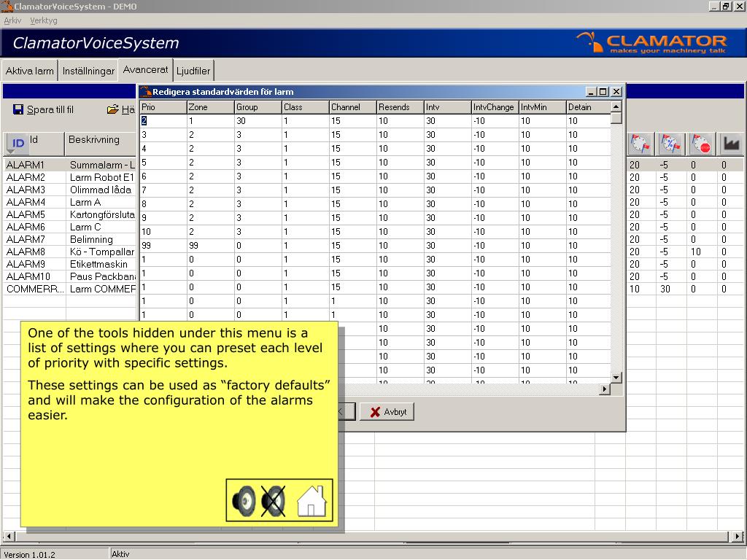The image size is (747, 560).
Task: Click the main window's horizontal scrollbar left arrow
Action: (9, 536)
